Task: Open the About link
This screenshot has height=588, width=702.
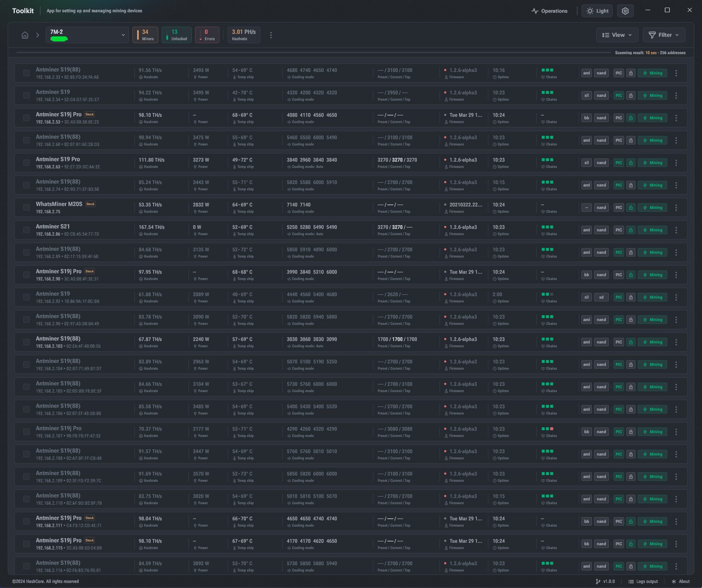Action: tap(680, 581)
